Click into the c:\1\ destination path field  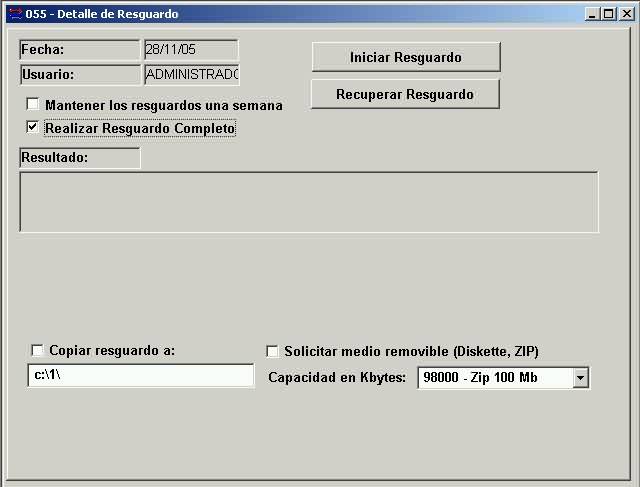[x=140, y=376]
